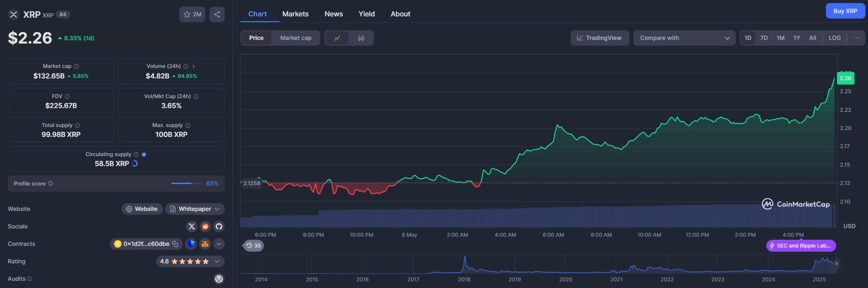Open Market cap info tooltip icon
Screen dimensions: 868x288
coord(77,66)
